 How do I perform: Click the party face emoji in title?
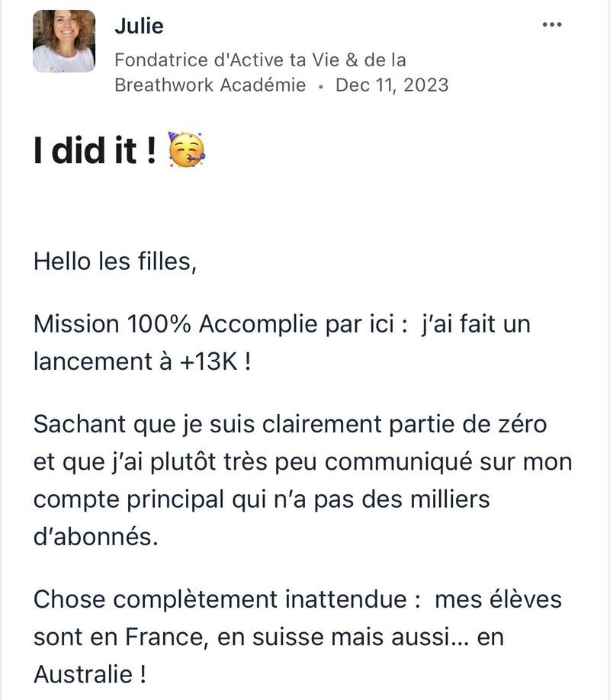pyautogui.click(x=186, y=150)
